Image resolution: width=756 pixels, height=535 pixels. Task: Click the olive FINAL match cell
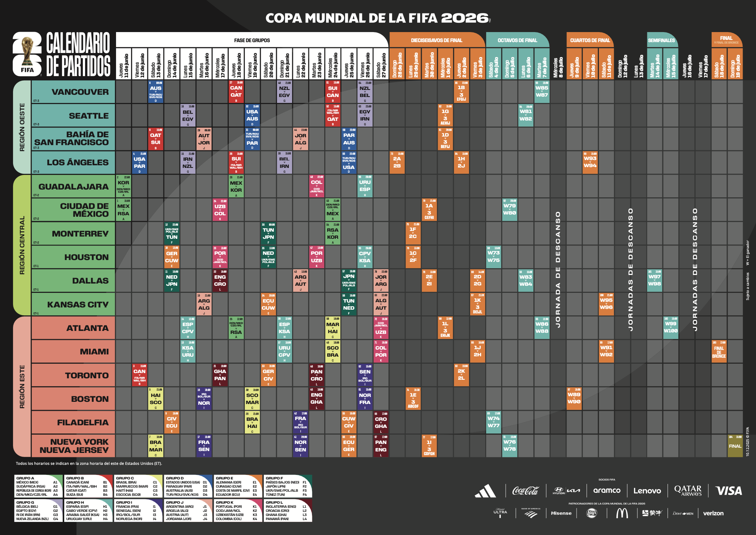(735, 446)
